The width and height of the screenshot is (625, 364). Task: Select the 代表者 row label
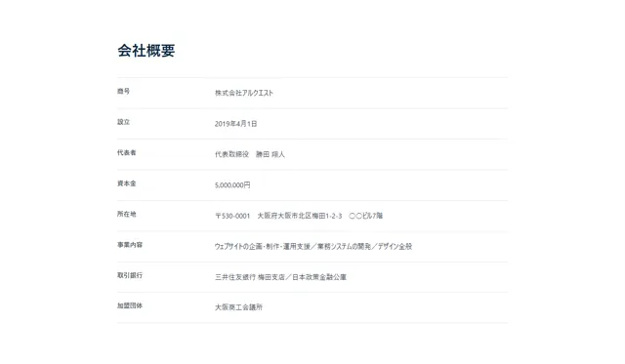[126, 152]
